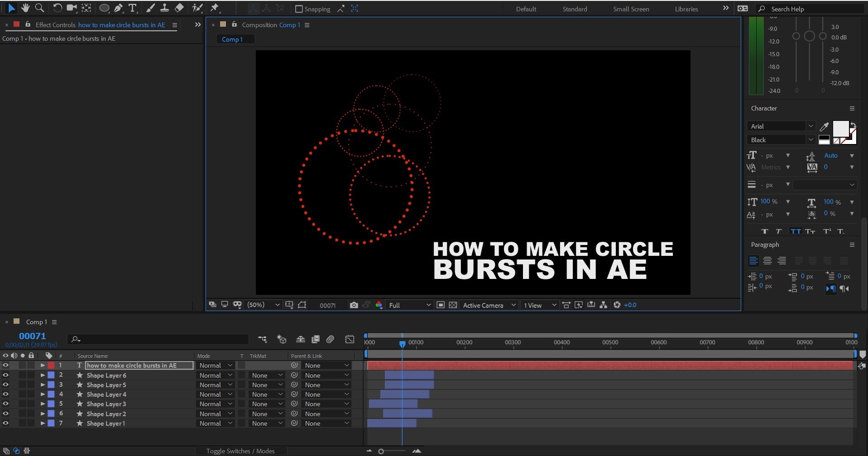Click the Region of Interest icon
Viewport: 868px width, 456px height.
click(x=440, y=305)
